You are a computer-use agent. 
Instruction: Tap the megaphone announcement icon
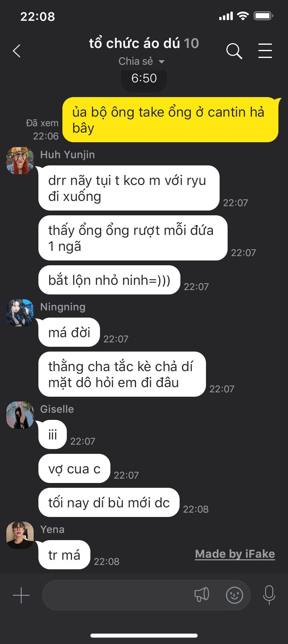(202, 595)
